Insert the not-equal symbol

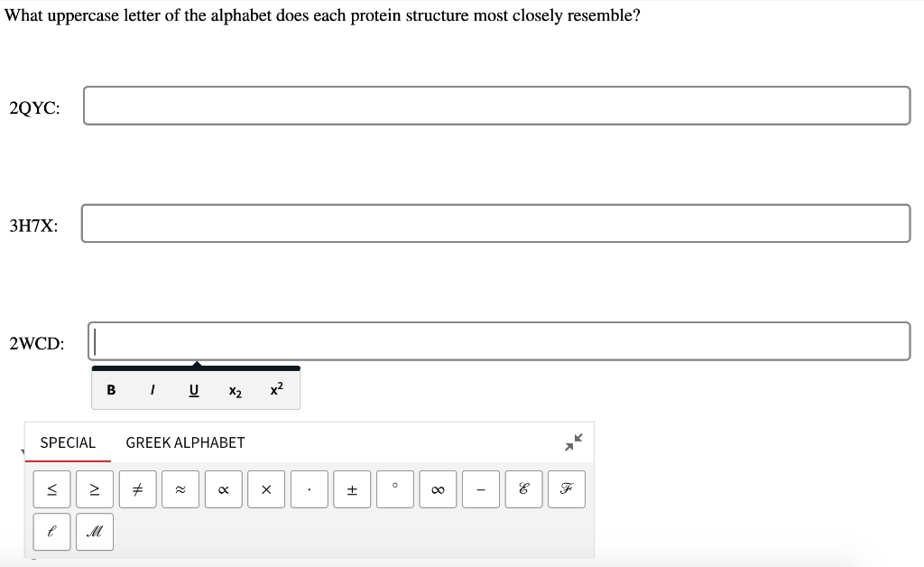137,488
